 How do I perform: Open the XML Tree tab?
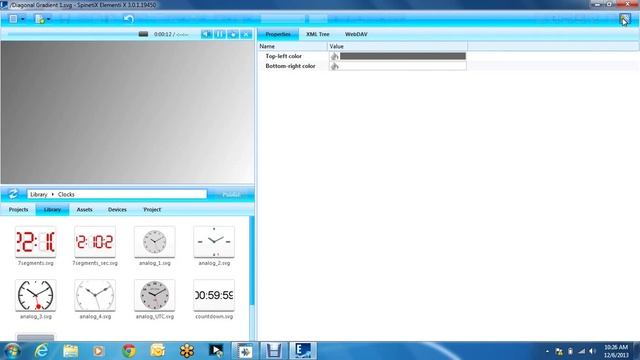pos(318,34)
